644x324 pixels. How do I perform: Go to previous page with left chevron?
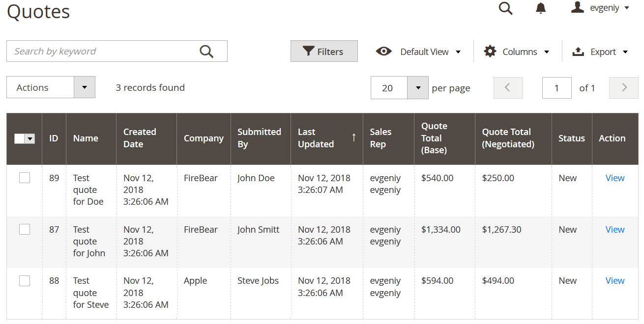click(x=508, y=88)
